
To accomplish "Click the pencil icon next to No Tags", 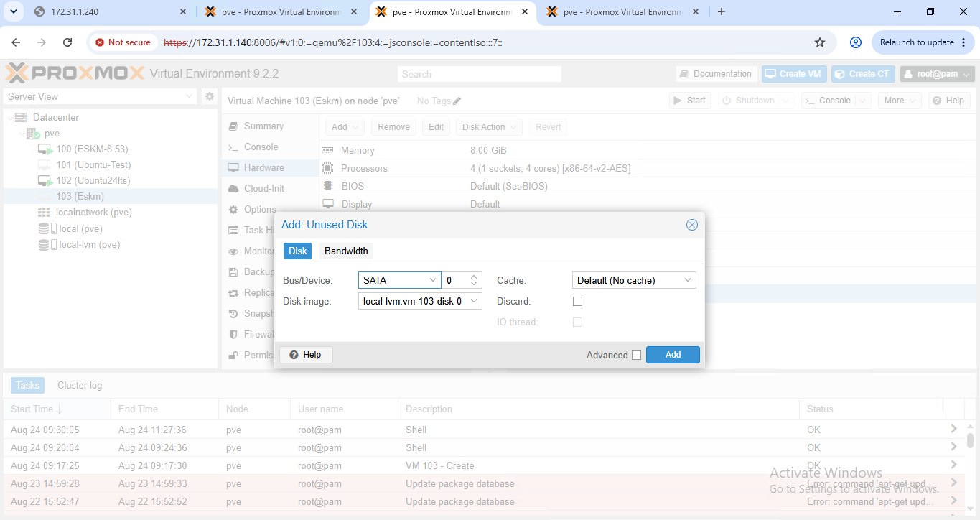I will (457, 101).
